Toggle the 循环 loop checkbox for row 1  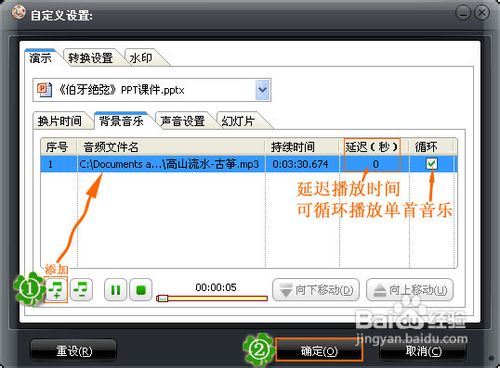[x=432, y=164]
